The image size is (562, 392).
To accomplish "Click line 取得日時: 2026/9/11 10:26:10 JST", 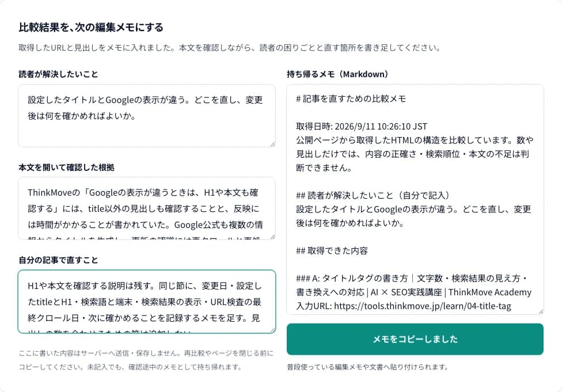I will click(x=362, y=127).
